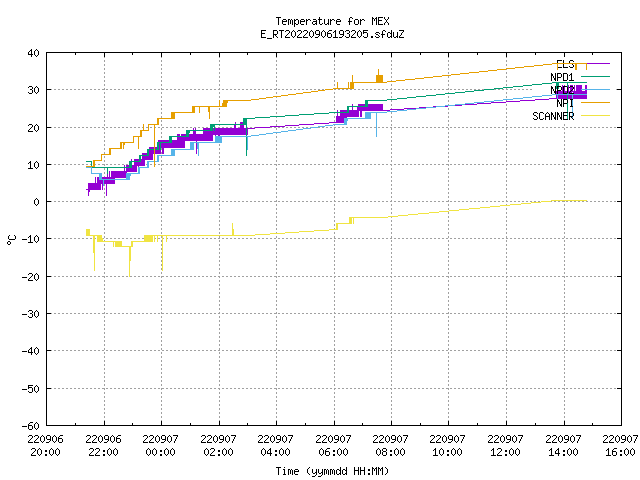Viewport: 640px width, 480px height.
Task: Click the x-axis tick label 220907 00:00
Action: pos(161,446)
